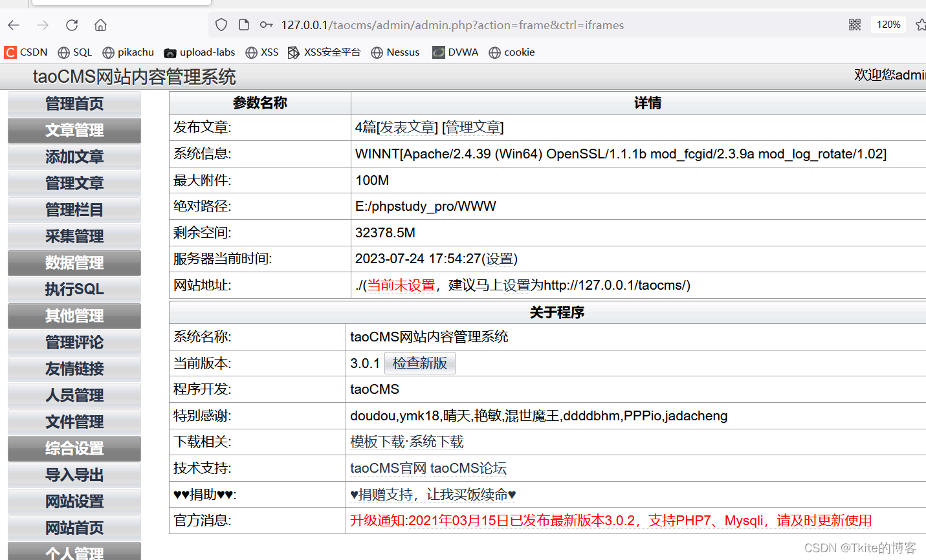Click the saved passwords key icon
The height and width of the screenshot is (560, 926).
pos(266,25)
